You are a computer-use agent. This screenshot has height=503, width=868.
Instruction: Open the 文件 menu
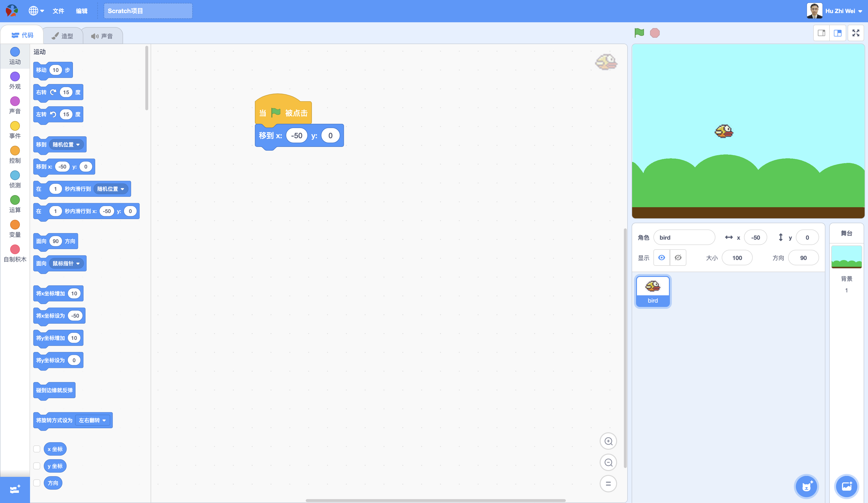click(x=58, y=11)
